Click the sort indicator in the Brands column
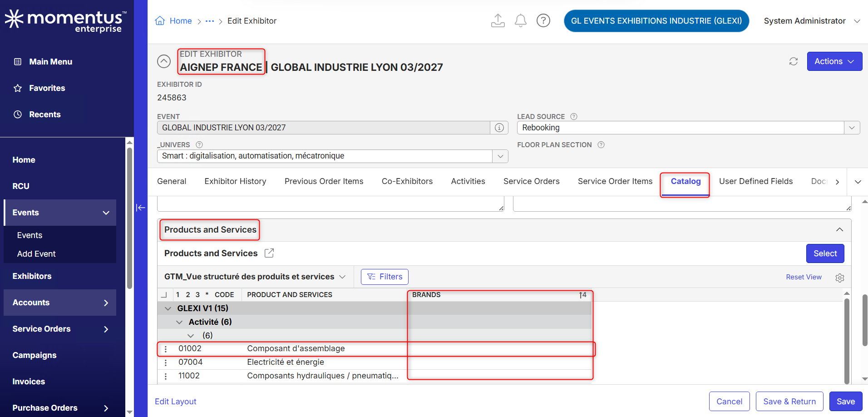 (583, 295)
